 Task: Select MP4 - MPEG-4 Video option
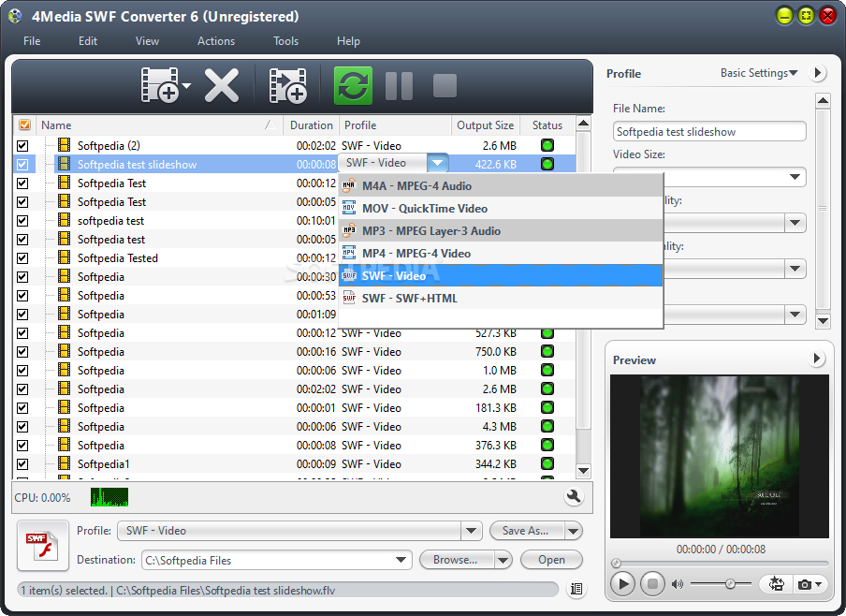pos(501,253)
